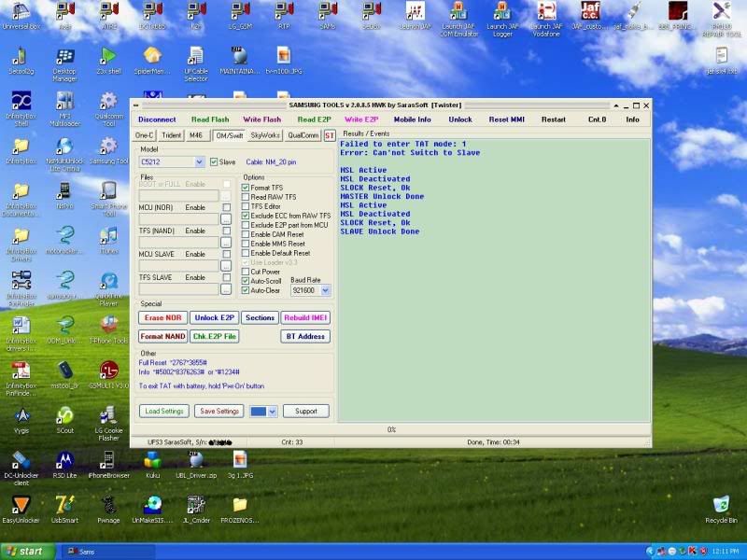Enable TFS Editor option
The height and width of the screenshot is (560, 747).
(246, 206)
